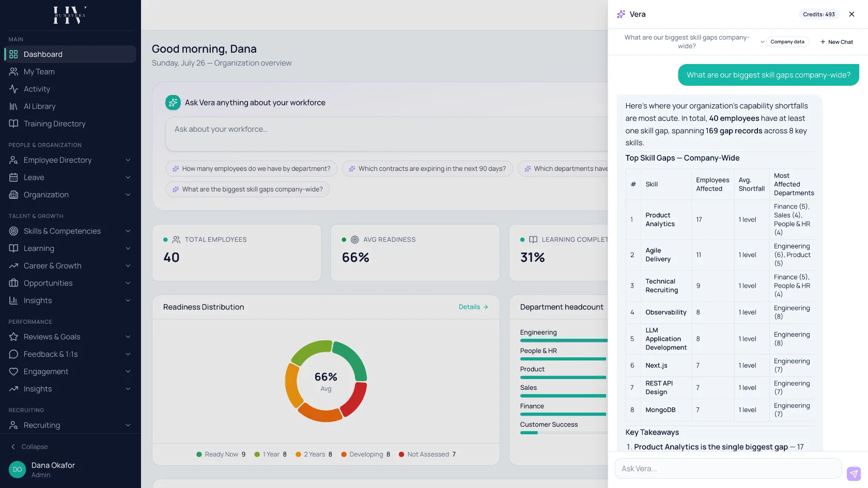Click the Vera sparkle icon in panel header
Screen dimensions: 868x488
[621, 14]
